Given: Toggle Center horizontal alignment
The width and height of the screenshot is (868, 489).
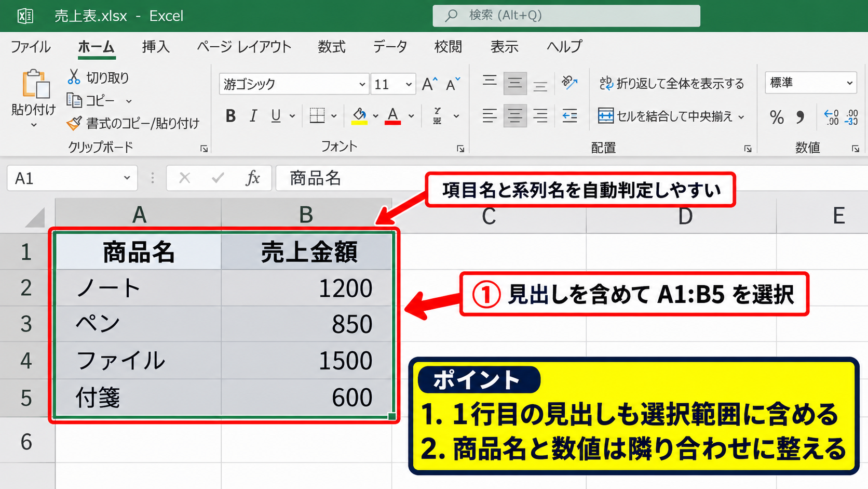Looking at the screenshot, I should click(x=515, y=116).
